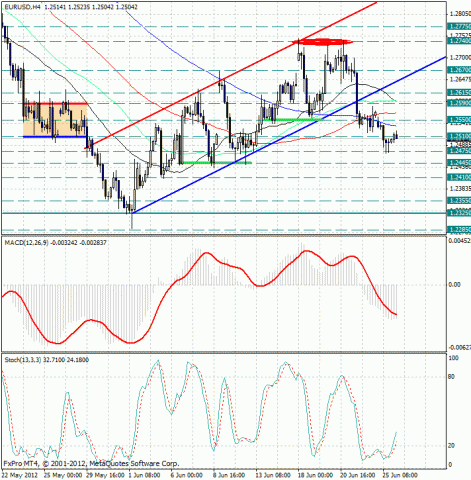471x480 pixels.
Task: Click the Stochastic 80 level scale label
Action: click(451, 377)
